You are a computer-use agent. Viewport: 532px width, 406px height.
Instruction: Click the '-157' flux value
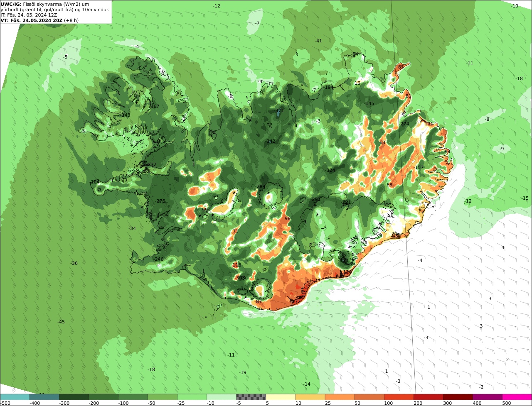point(419,167)
